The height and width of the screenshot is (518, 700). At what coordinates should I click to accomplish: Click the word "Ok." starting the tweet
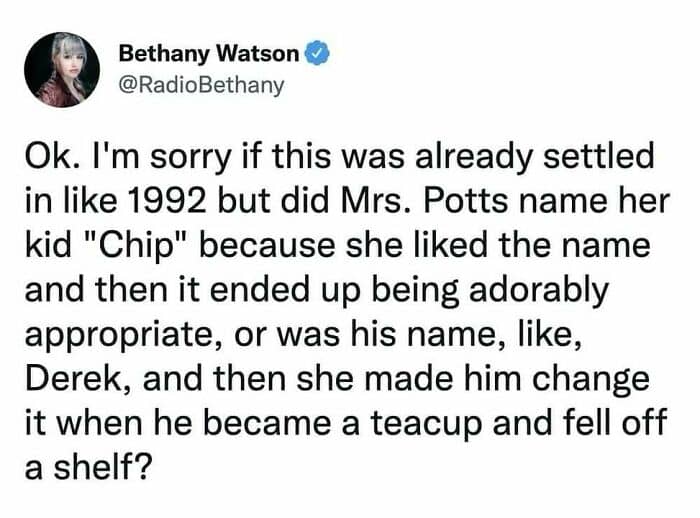[x=53, y=156]
